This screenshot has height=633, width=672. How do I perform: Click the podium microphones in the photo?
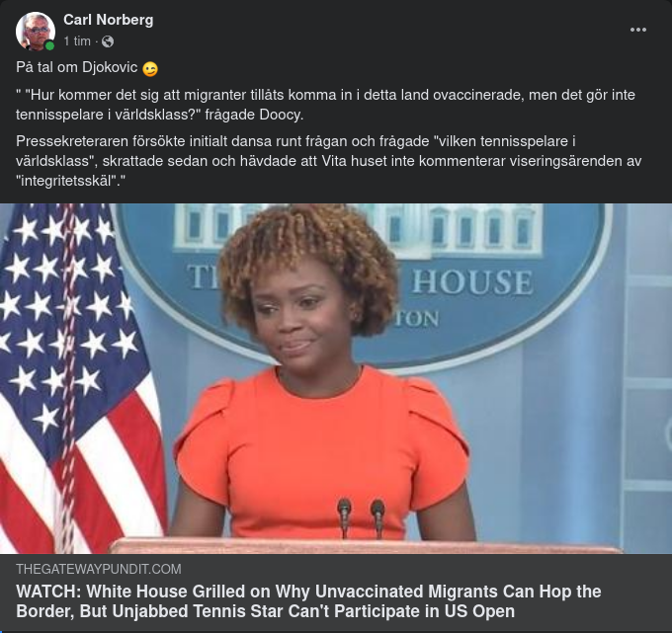pos(361,518)
